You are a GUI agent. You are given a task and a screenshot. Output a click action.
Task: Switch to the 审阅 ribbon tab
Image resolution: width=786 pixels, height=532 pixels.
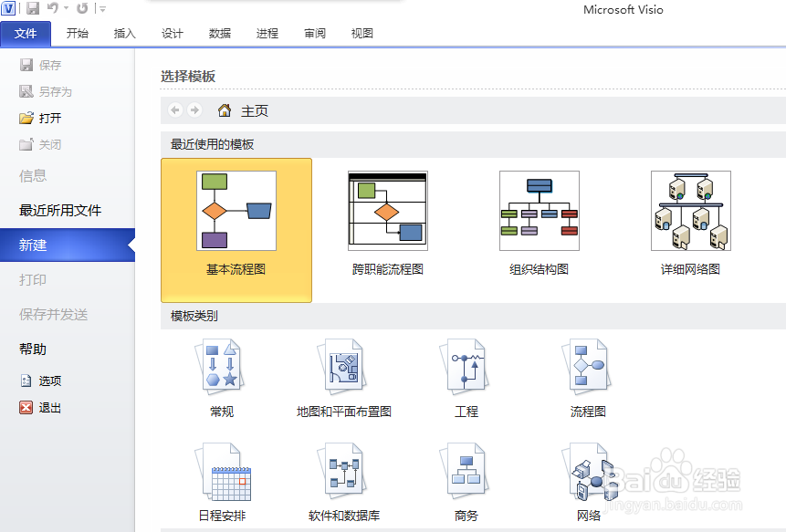tap(315, 34)
